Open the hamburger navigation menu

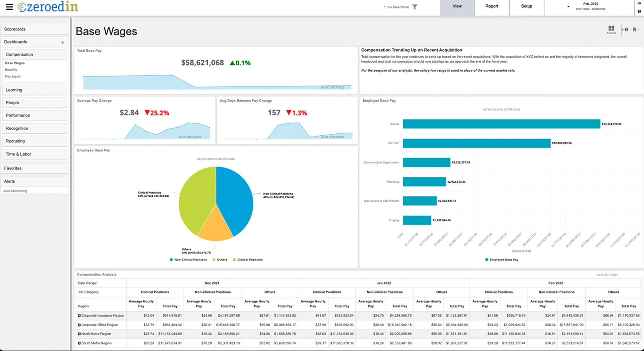point(9,7)
